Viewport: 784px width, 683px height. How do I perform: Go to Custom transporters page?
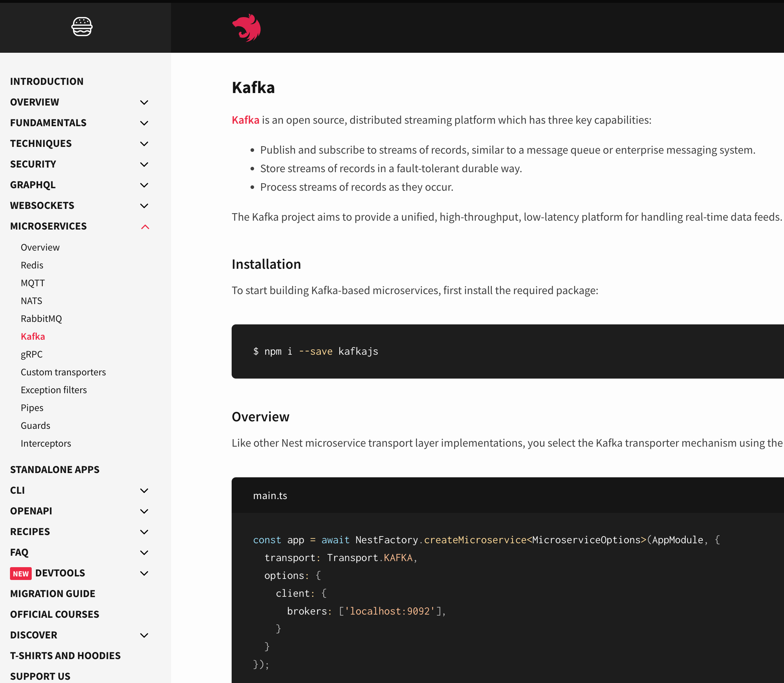63,373
